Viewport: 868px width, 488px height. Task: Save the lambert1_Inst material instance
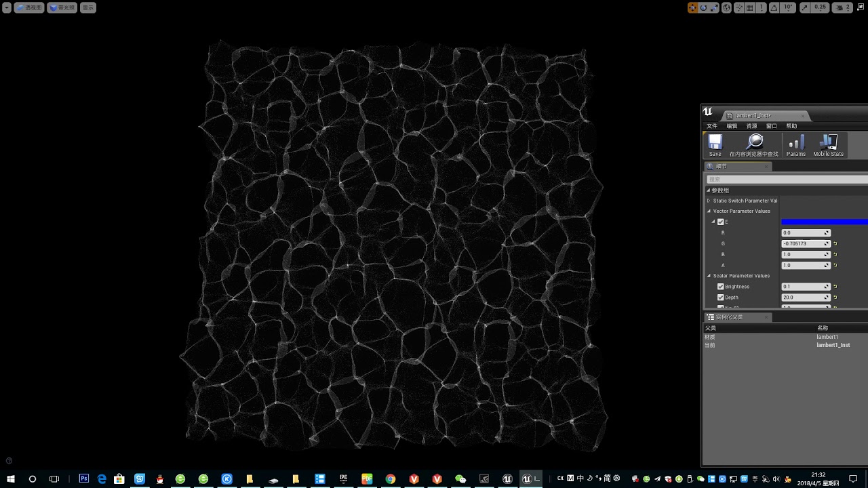(x=715, y=145)
